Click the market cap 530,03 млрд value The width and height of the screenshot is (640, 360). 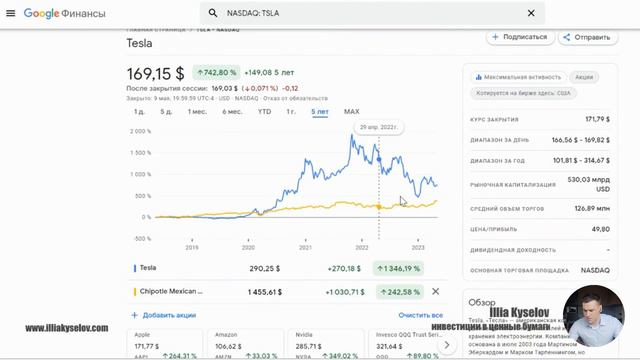(x=589, y=184)
